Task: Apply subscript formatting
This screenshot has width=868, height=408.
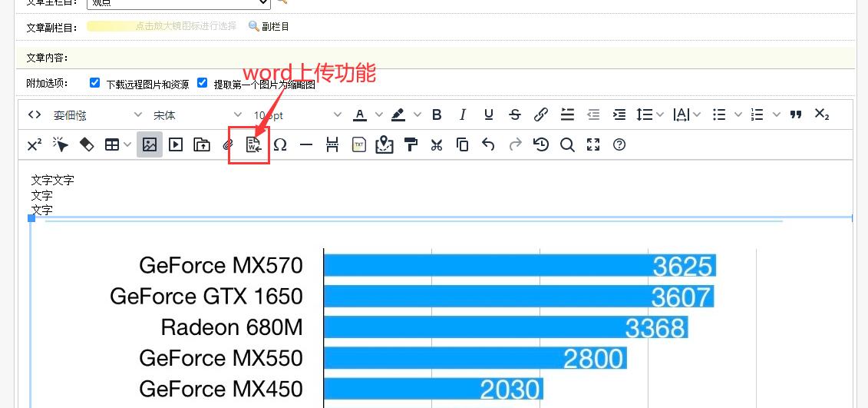Action: (822, 114)
